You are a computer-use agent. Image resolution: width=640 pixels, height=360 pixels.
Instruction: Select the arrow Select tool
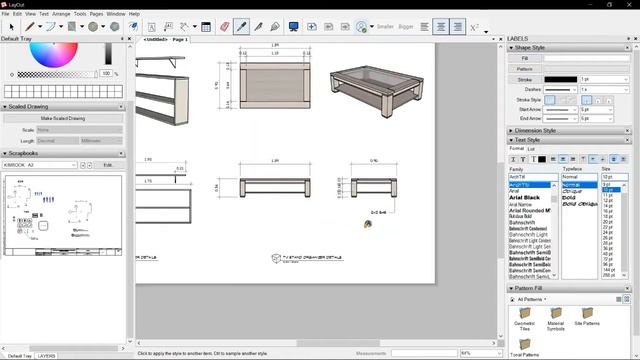coord(11,27)
